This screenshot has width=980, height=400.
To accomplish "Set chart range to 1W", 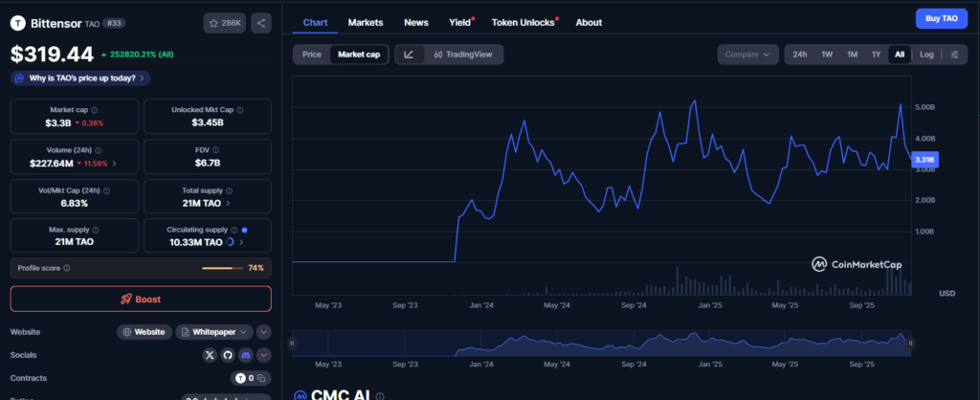I will [x=827, y=55].
